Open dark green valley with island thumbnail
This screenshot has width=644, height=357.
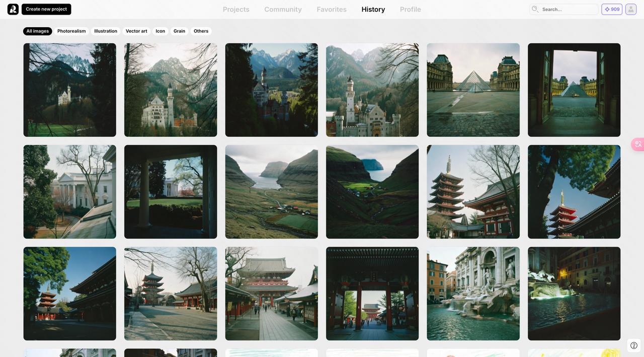[x=372, y=192]
